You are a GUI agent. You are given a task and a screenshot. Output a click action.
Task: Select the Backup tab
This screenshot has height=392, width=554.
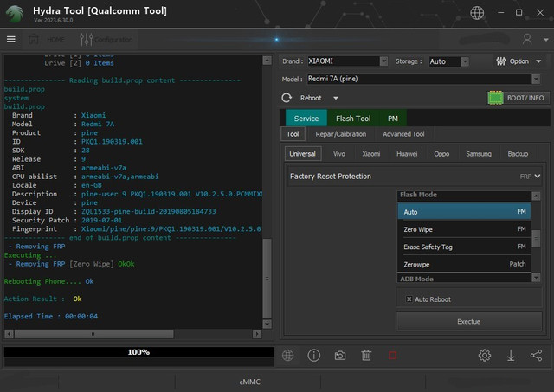[x=518, y=154]
